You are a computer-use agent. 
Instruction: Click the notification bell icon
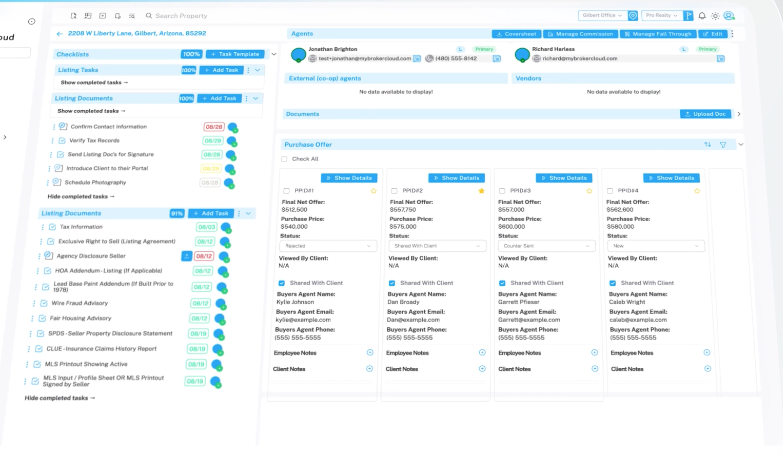[702, 16]
